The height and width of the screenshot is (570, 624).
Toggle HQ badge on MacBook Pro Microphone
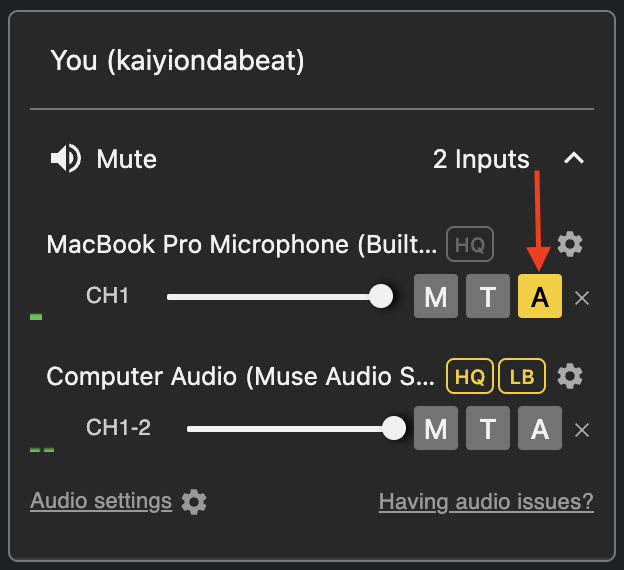coord(470,244)
